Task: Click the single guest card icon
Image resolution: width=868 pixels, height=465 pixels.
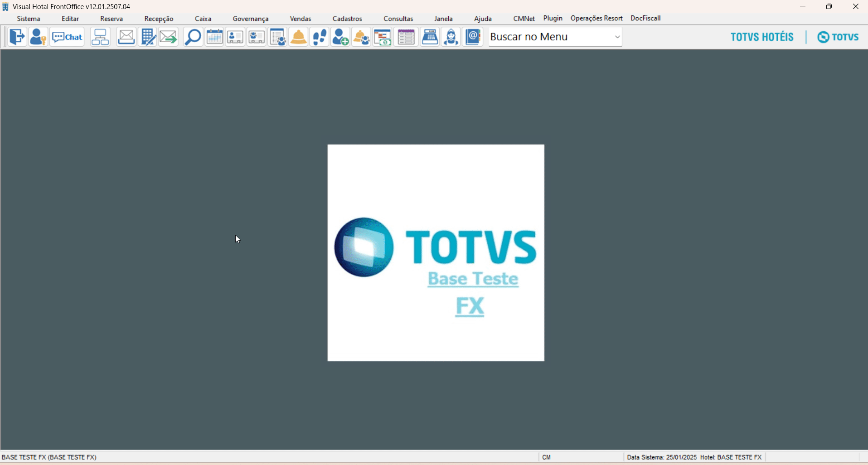Action: [235, 37]
